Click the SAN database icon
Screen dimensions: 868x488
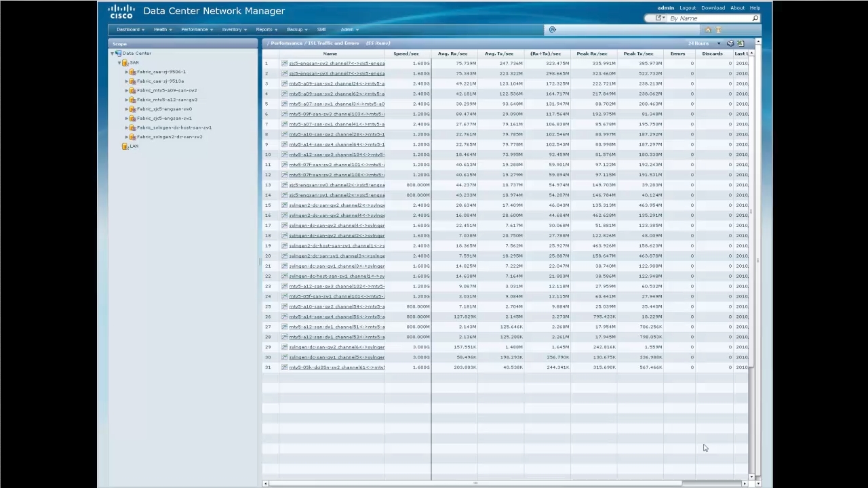click(x=125, y=62)
